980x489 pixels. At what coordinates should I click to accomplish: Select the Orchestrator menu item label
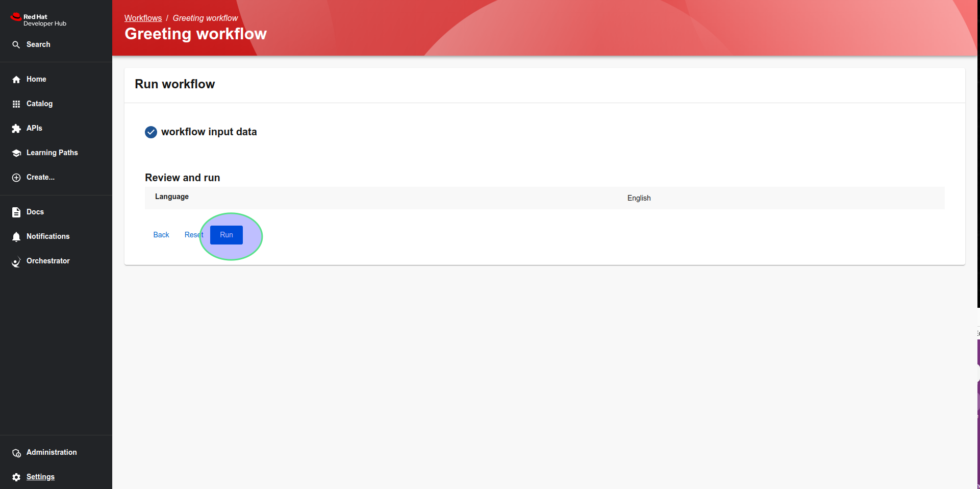click(x=48, y=261)
